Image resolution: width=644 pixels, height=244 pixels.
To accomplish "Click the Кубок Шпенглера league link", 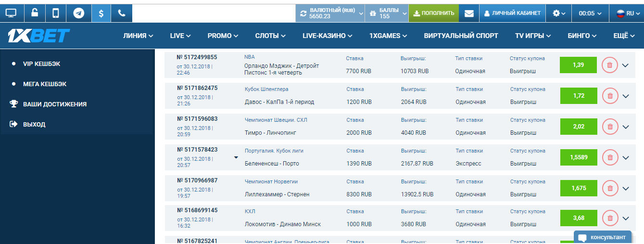I will tap(266, 89).
